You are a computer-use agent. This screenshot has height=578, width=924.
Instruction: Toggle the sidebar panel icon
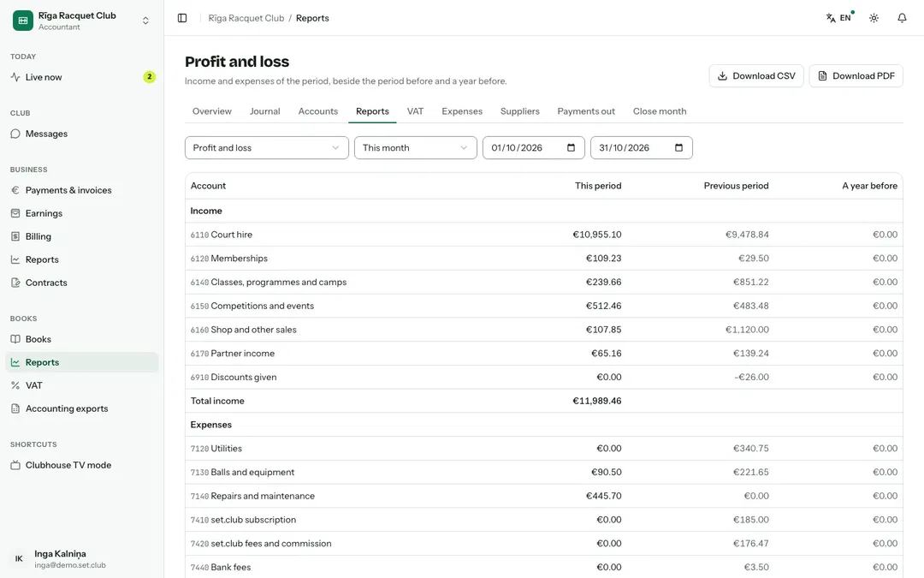pos(182,18)
